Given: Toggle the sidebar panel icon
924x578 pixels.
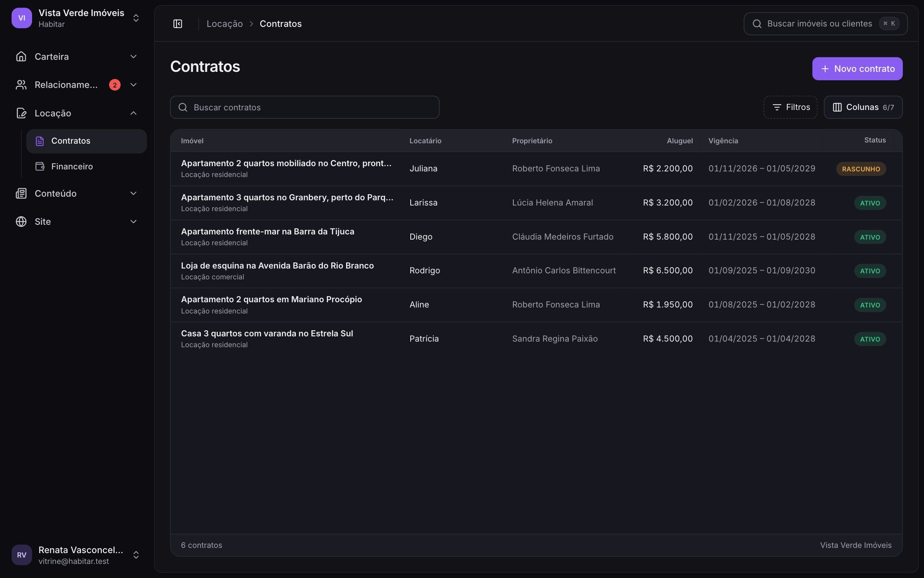Looking at the screenshot, I should click(178, 24).
